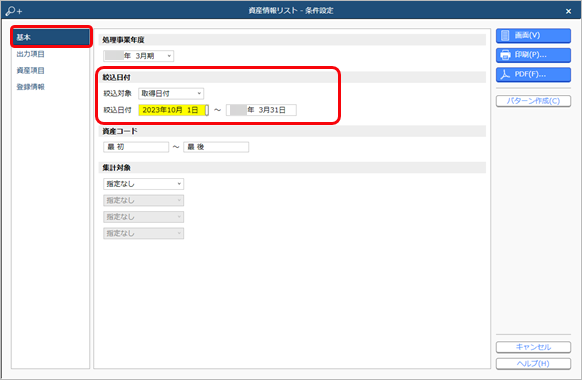The height and width of the screenshot is (380, 582).
Task: Click the キャンセル button
Action: coord(533,347)
